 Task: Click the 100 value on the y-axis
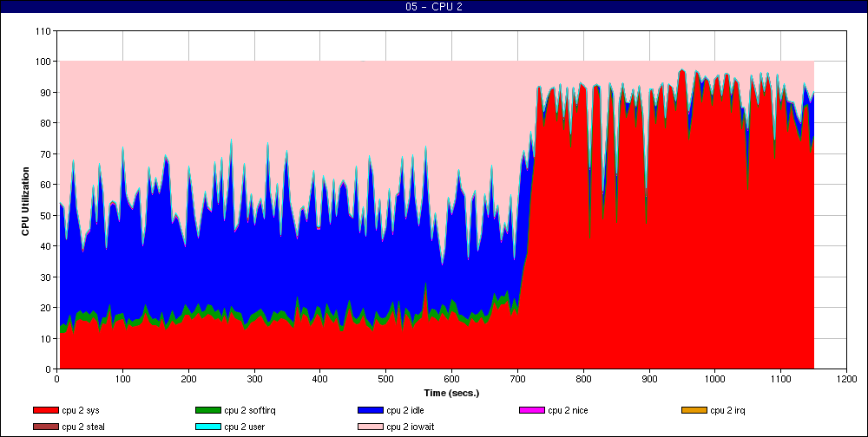(43, 62)
